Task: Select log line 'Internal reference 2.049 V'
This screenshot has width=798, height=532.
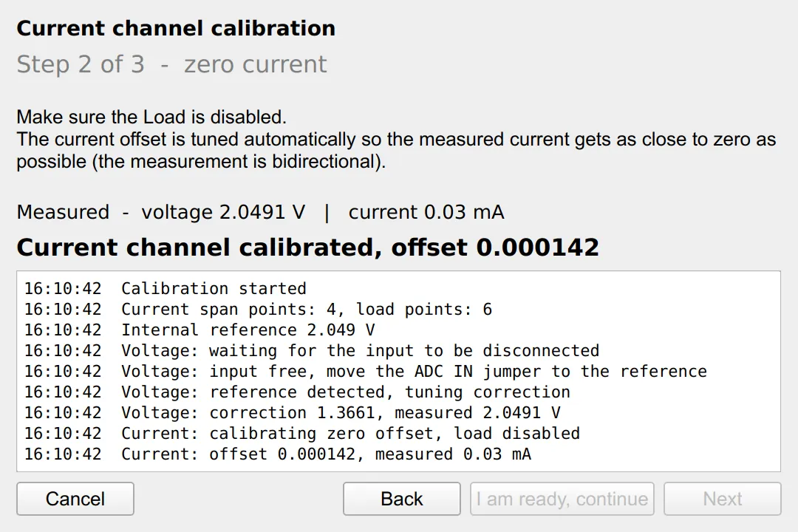Action: coord(199,330)
